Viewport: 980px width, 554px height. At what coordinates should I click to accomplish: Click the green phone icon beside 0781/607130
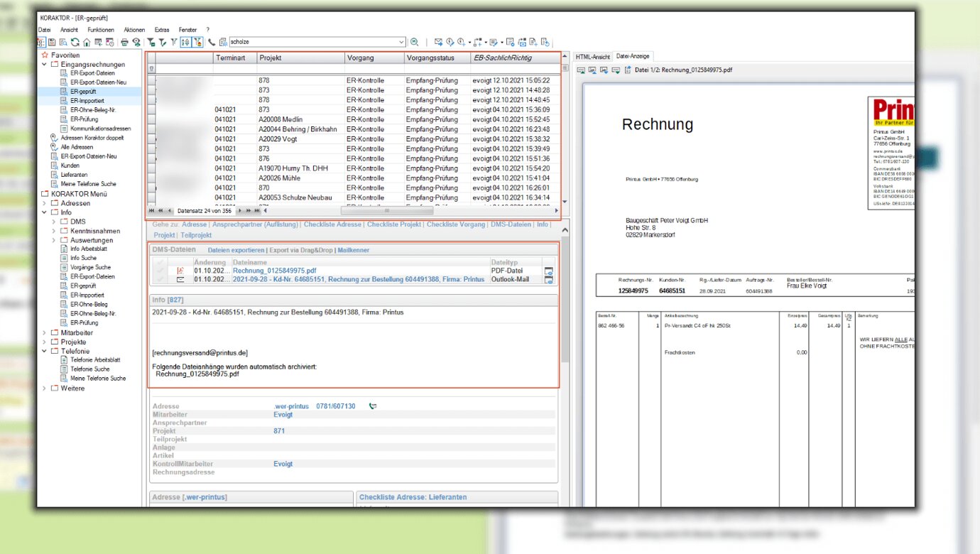(373, 406)
